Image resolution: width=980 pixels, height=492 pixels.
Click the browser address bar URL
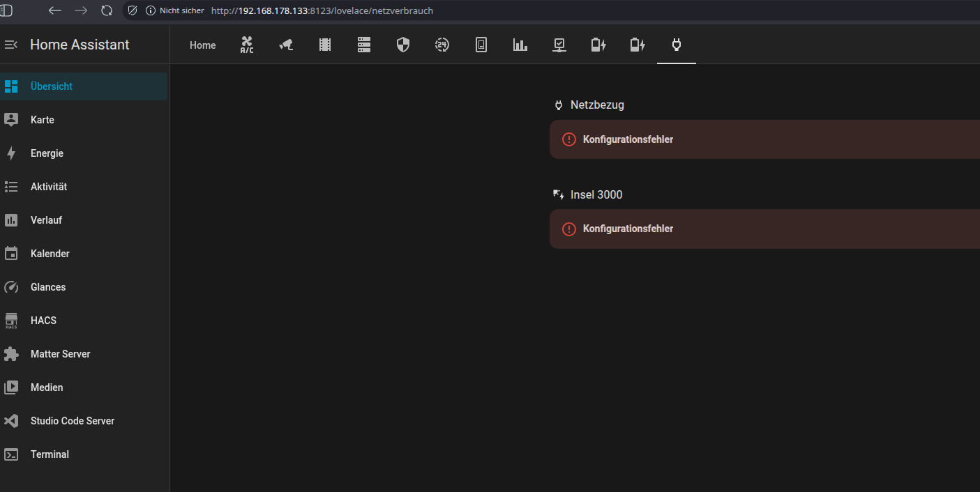pyautogui.click(x=322, y=11)
